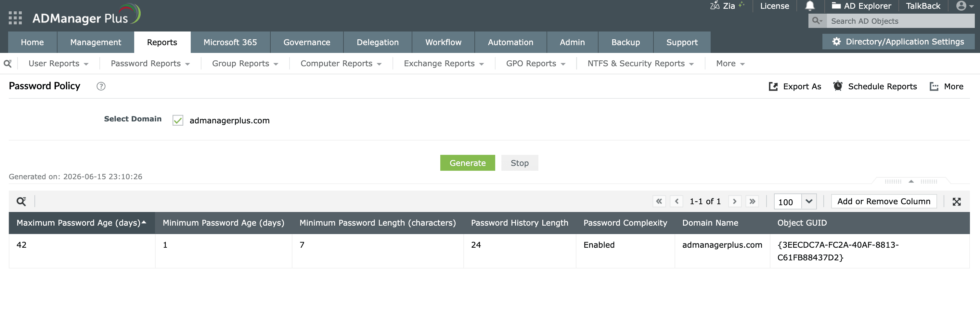This screenshot has height=311, width=980.
Task: Open the Admin tab
Action: pos(572,42)
